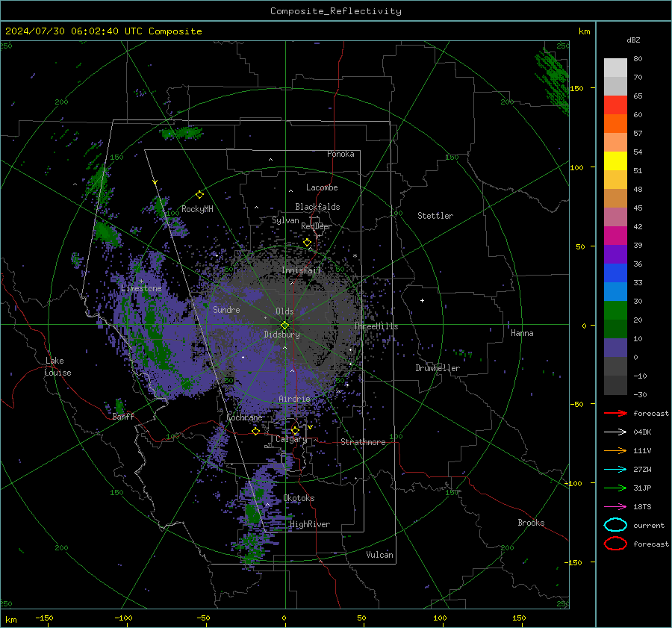The width and height of the screenshot is (672, 628).
Task: Click the 150 tick on right km axis
Action: tap(576, 88)
